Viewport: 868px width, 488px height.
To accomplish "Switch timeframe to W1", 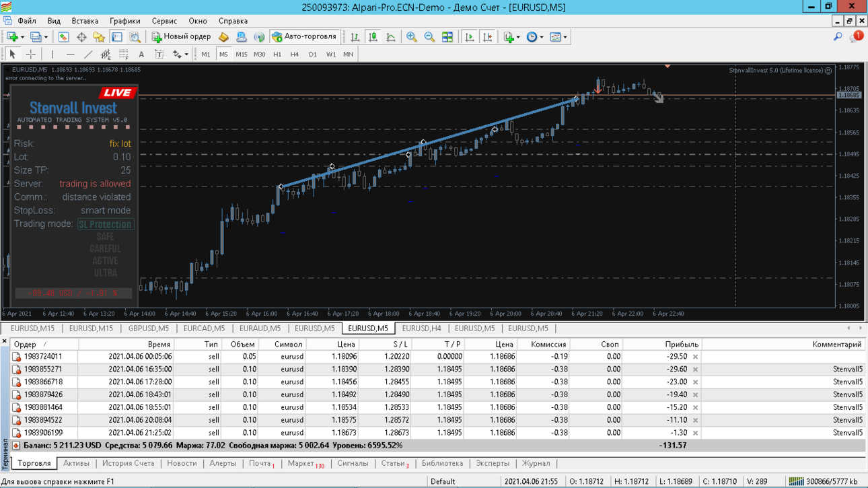I will click(330, 54).
